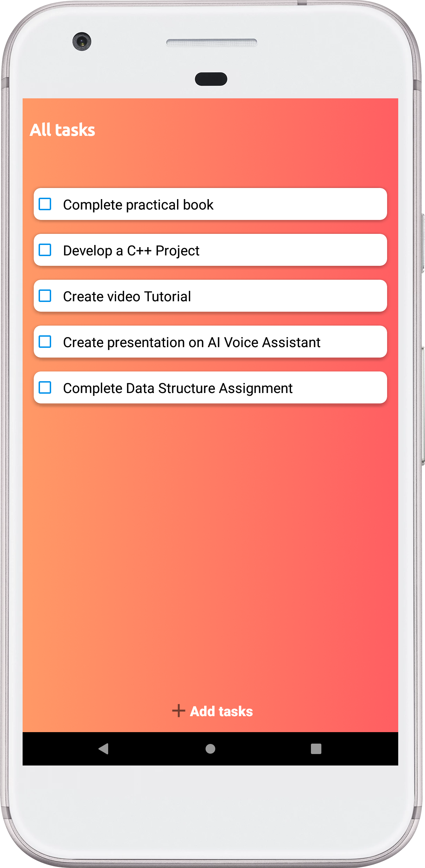Image resolution: width=425 pixels, height=868 pixels.
Task: Click the 'All tasks' header
Action: pos(63,130)
